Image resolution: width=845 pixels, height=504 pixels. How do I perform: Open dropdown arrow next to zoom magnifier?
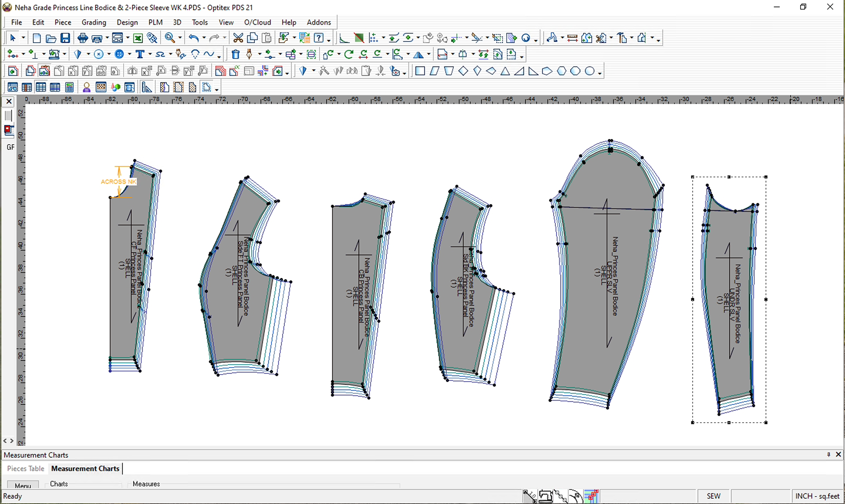180,38
